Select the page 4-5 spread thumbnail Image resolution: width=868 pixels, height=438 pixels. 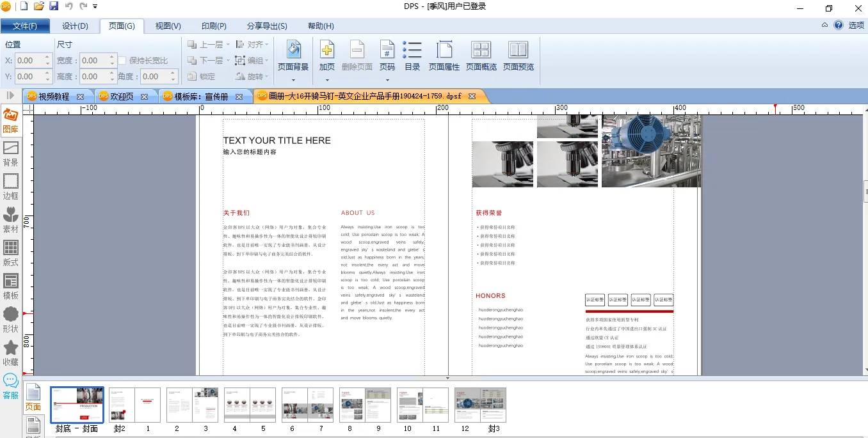(x=250, y=405)
